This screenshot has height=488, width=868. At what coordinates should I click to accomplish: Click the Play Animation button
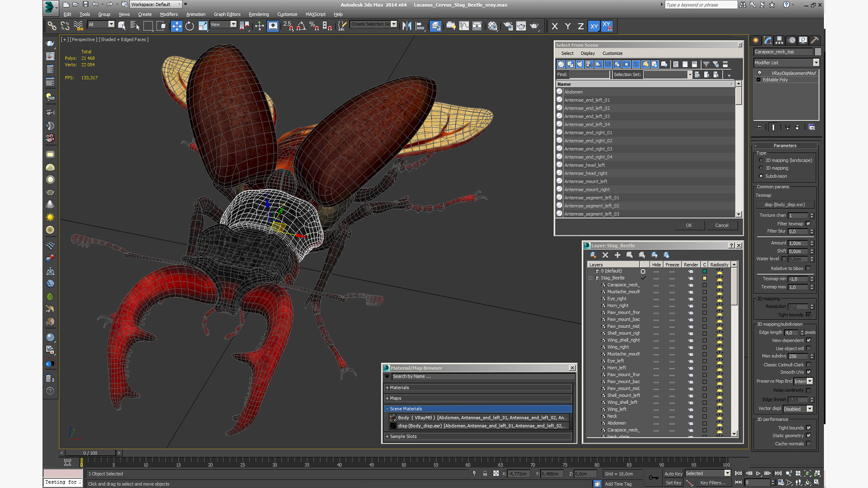point(758,474)
